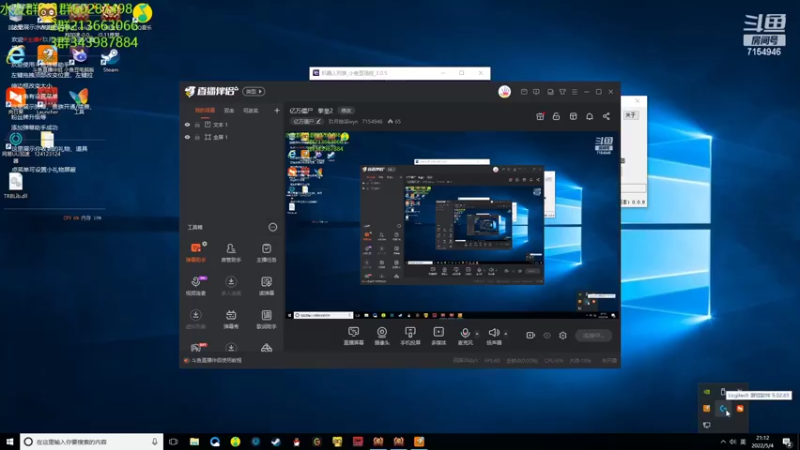
Task: Open the notification bell in streaming app
Action: pos(589,116)
